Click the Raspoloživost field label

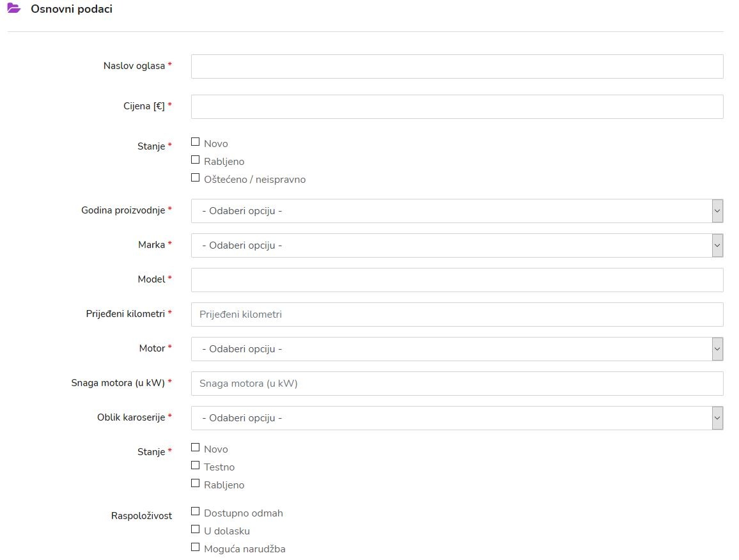click(141, 516)
